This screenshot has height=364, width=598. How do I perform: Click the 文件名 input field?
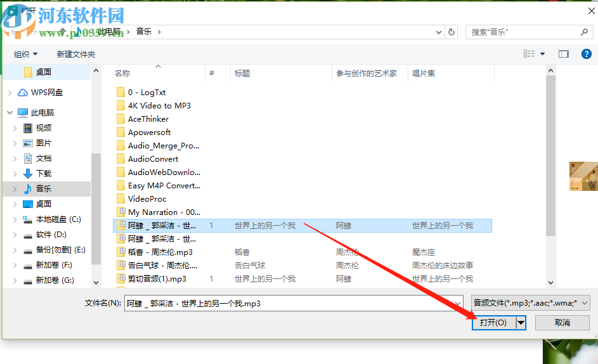[294, 303]
